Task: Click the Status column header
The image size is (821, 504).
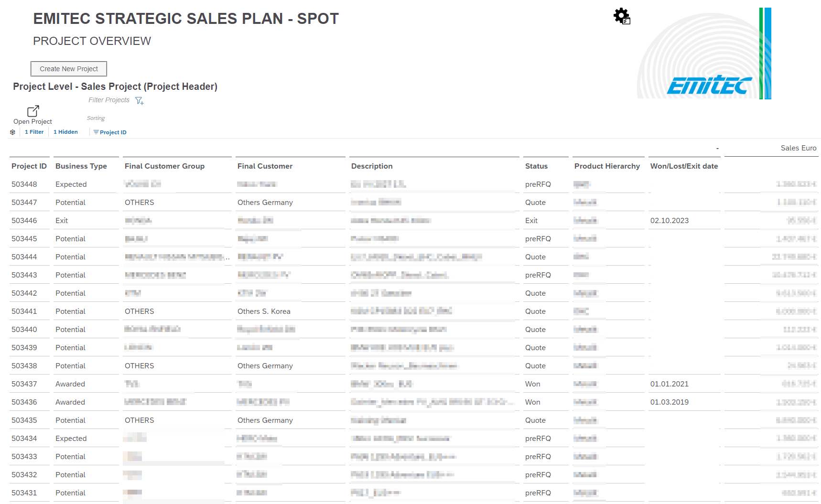Action: click(x=536, y=166)
